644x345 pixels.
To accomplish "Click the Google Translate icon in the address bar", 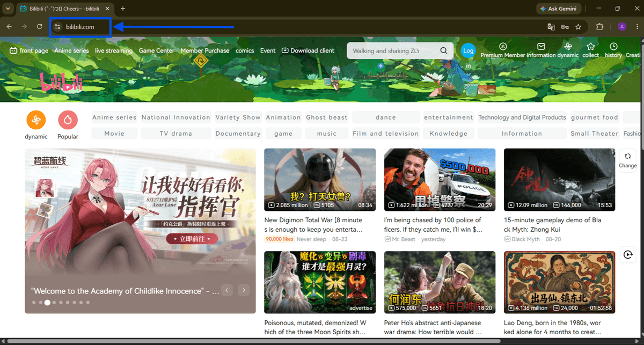I will tap(551, 27).
